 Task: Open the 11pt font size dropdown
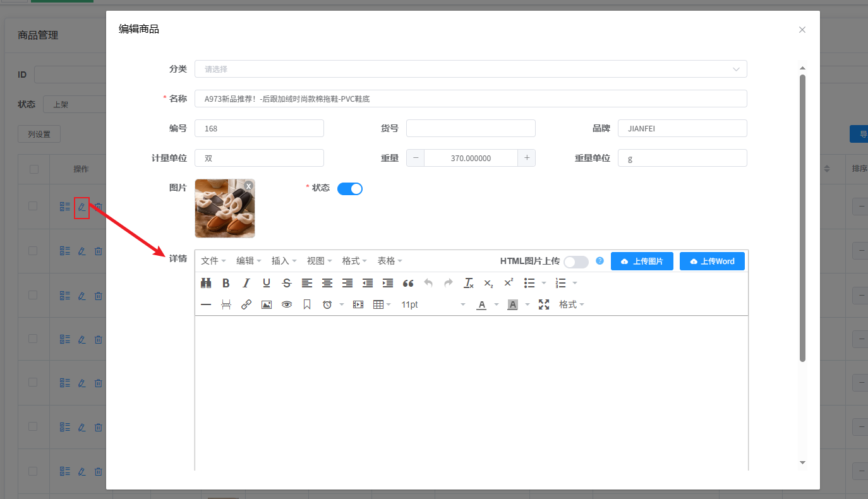tap(433, 304)
